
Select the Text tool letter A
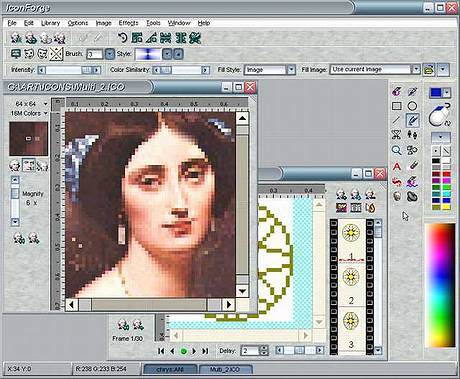[396, 166]
